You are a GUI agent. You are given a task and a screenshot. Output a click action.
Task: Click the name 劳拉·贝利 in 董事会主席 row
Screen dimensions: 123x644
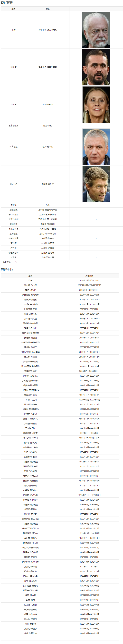point(47,125)
